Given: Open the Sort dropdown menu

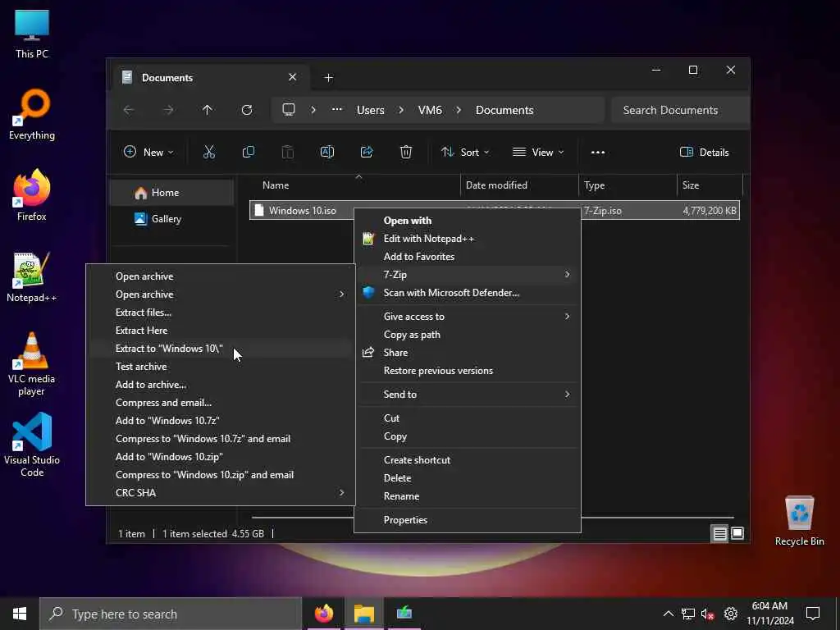Looking at the screenshot, I should coord(464,152).
